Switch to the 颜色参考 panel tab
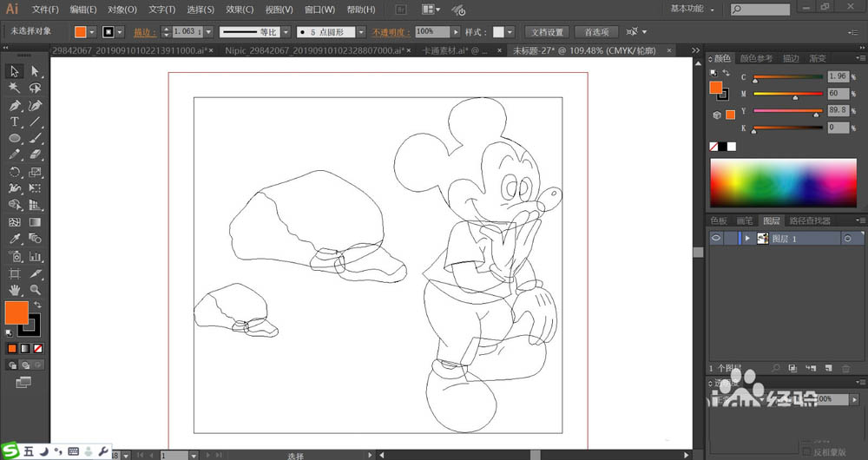The width and height of the screenshot is (868, 460). (756, 58)
